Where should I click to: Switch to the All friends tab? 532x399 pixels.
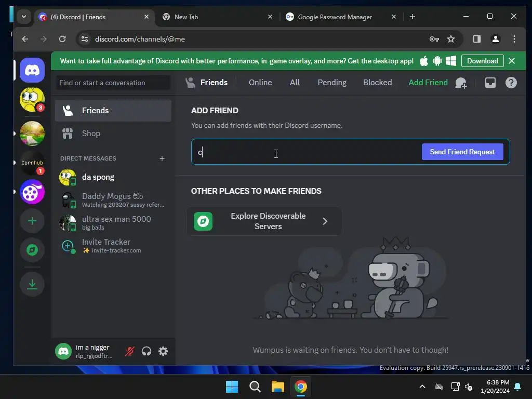pyautogui.click(x=295, y=83)
